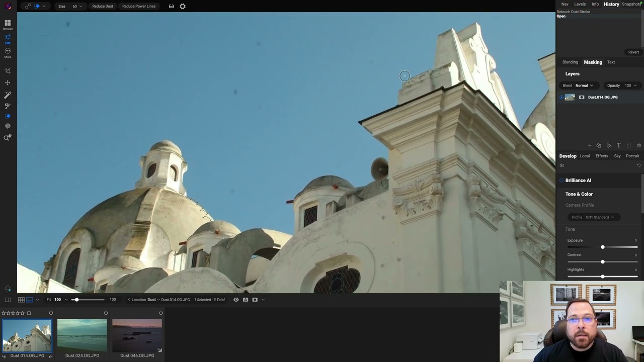Viewport: 644px width, 362px height.
Task: Click the ON1 logo icon
Action: (8, 6)
